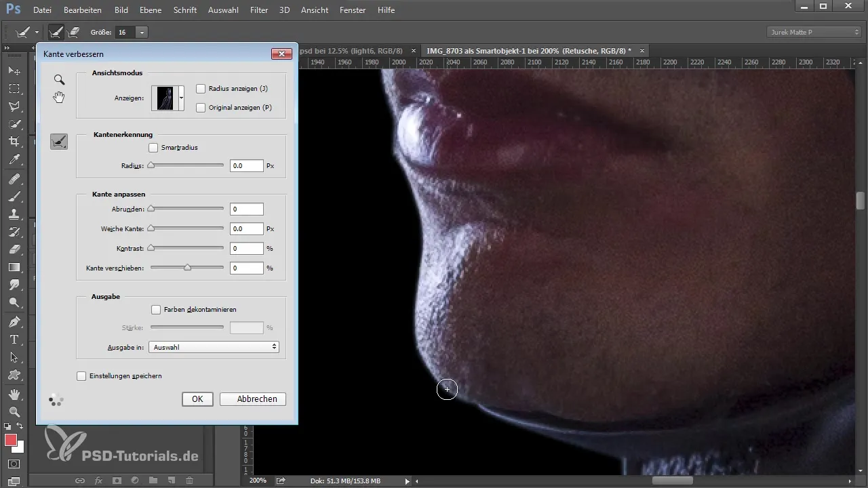
Task: Select the Custom Shape tool
Action: click(x=14, y=374)
